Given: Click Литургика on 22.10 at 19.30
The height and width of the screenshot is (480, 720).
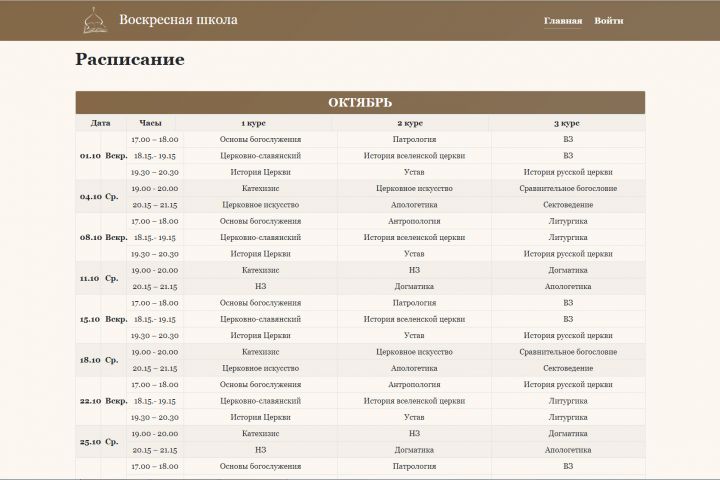Looking at the screenshot, I should point(568,417).
